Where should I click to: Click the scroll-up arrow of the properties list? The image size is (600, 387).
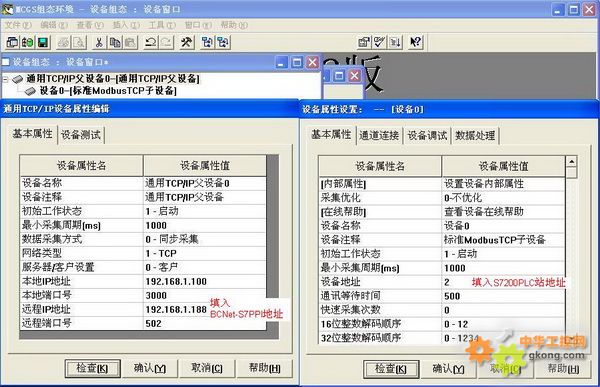571,161
